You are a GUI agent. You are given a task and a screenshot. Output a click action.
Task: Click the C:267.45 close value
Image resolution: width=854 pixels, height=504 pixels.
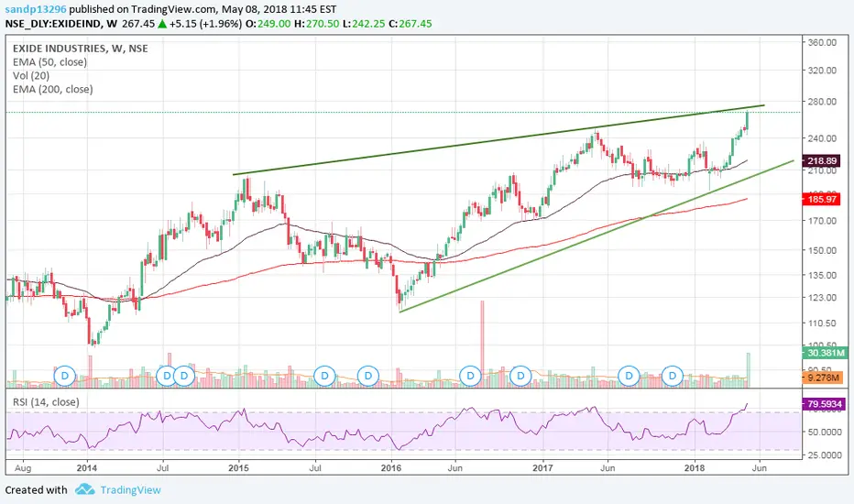tap(411, 24)
